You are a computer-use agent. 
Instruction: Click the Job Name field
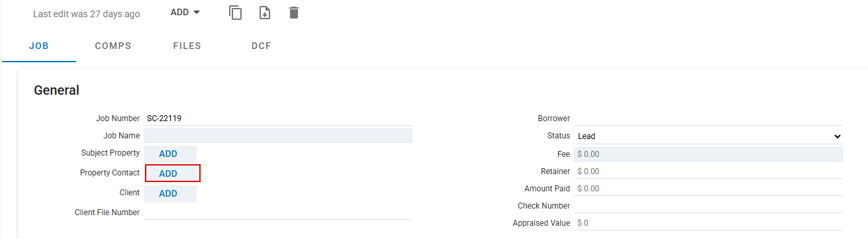click(278, 136)
